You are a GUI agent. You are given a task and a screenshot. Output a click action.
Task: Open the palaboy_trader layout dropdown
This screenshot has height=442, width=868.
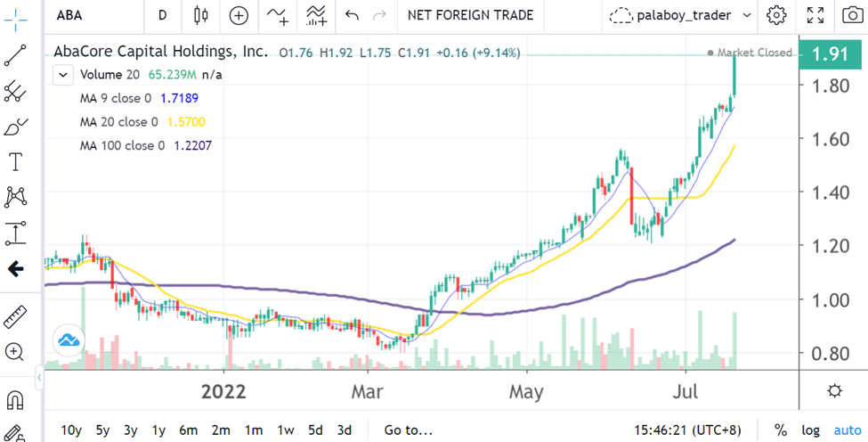[x=680, y=15]
